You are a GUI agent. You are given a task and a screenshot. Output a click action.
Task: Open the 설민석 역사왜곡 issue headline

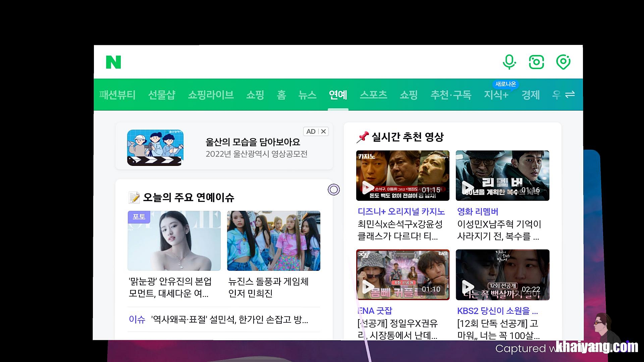pos(229,319)
